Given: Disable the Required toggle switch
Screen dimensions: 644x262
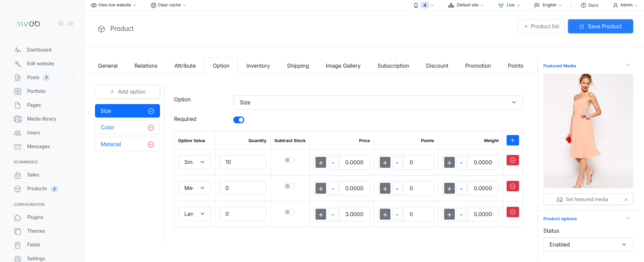Looking at the screenshot, I should pyautogui.click(x=239, y=120).
